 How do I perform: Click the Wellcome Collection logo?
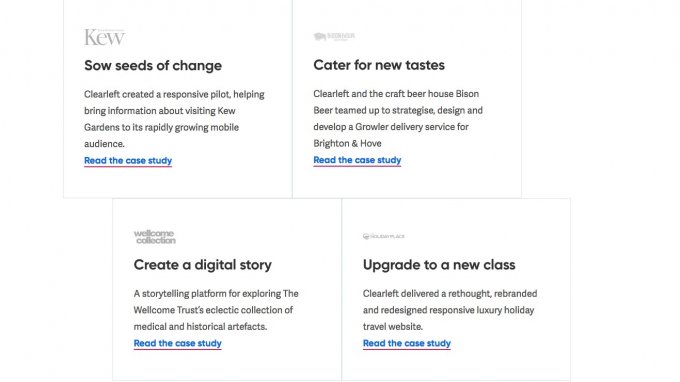coord(155,237)
